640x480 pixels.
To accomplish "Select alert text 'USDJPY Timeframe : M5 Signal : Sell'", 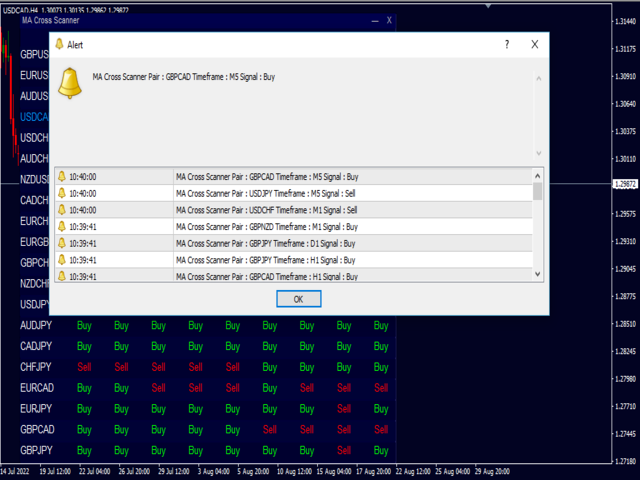I will [302, 193].
